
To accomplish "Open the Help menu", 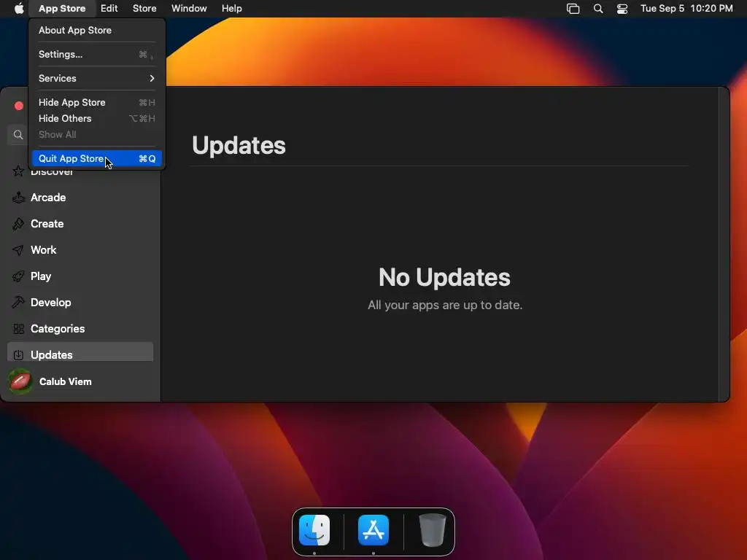I will (x=231, y=9).
